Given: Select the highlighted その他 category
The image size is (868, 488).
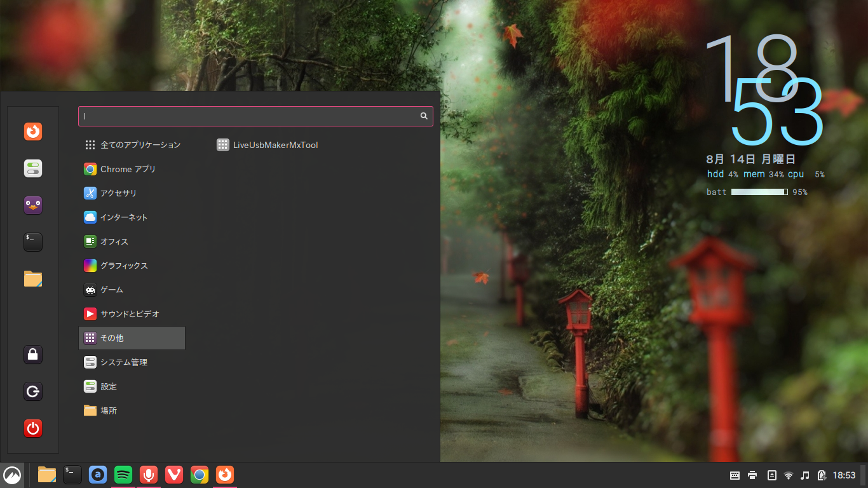Looking at the screenshot, I should coord(132,338).
